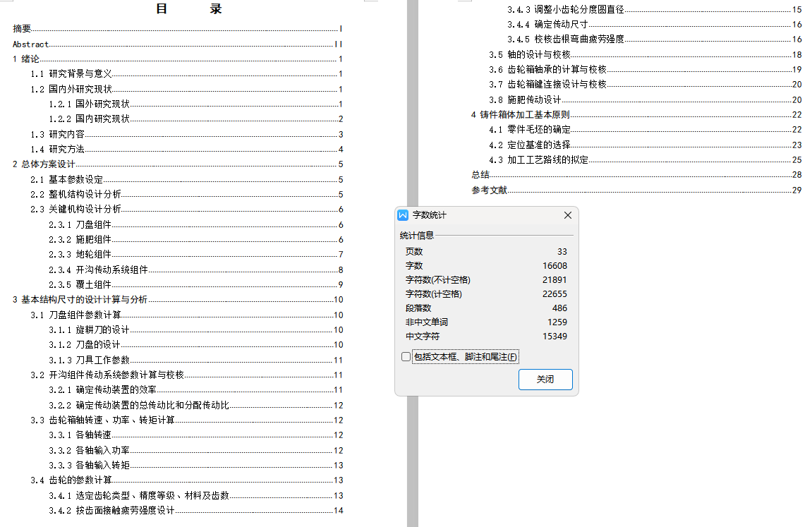Open 1.1 研究背景与意义 entry
The height and width of the screenshot is (527, 812).
tap(186, 74)
